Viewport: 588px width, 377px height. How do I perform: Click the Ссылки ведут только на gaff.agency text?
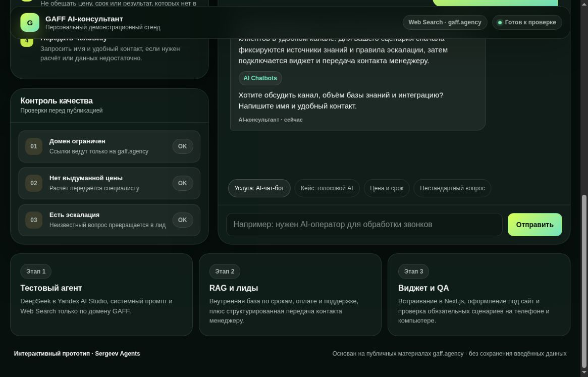[x=99, y=151]
